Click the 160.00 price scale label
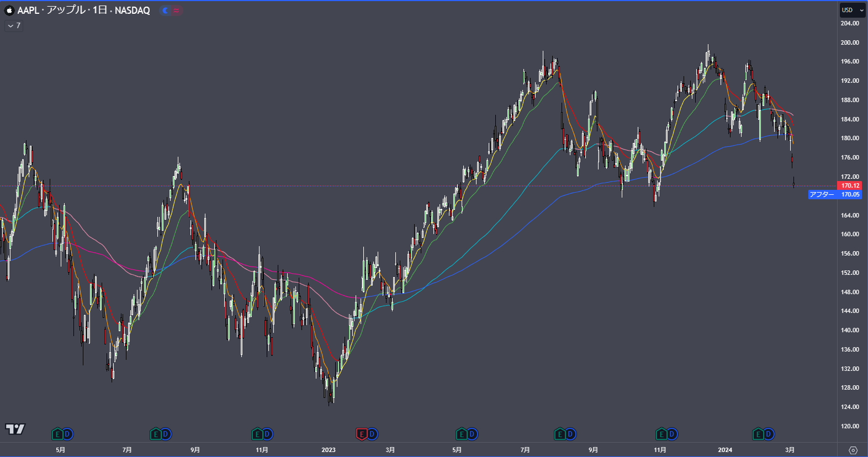The image size is (868, 457). coord(850,234)
